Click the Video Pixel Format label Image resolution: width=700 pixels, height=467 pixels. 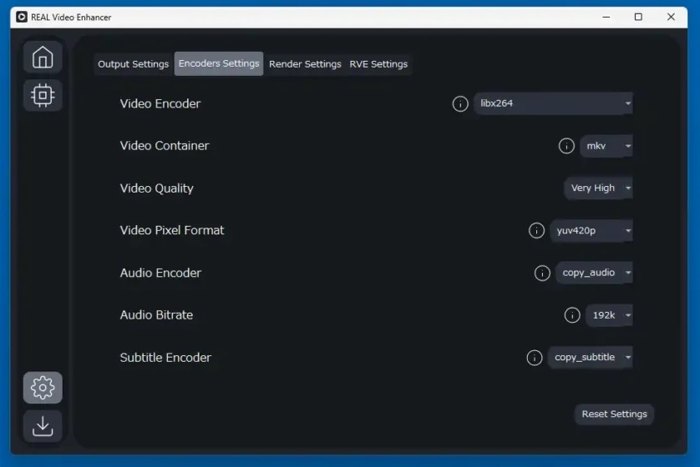tap(172, 230)
